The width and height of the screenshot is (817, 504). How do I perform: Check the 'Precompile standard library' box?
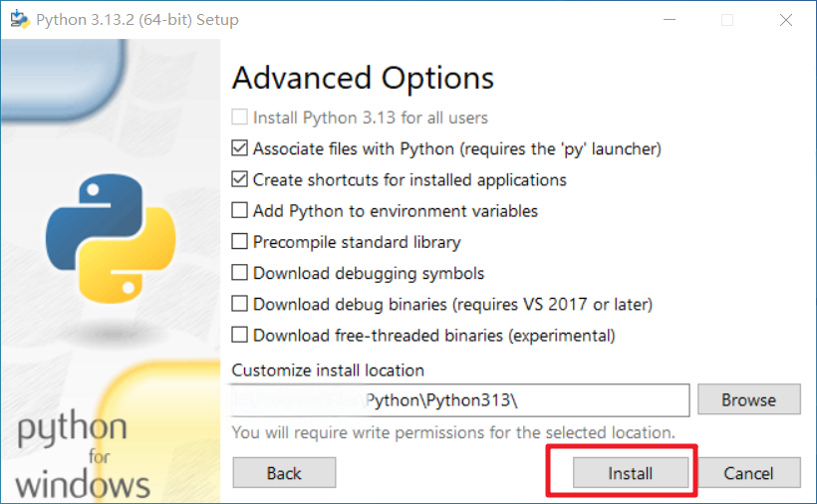pos(240,242)
